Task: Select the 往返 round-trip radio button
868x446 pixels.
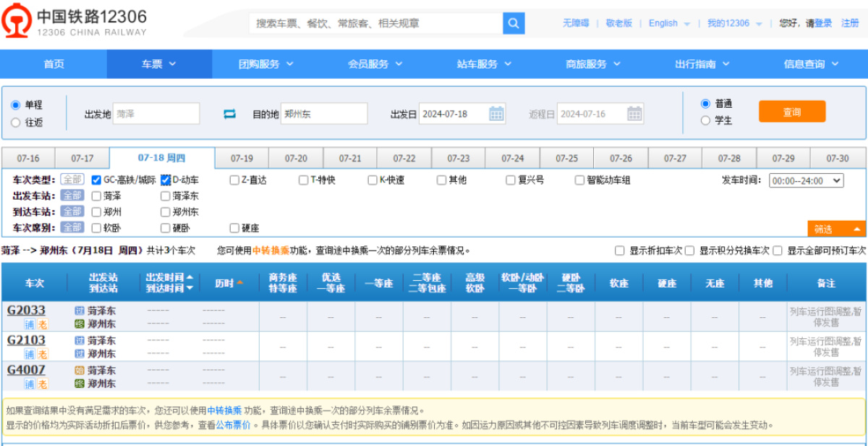Action: point(16,122)
